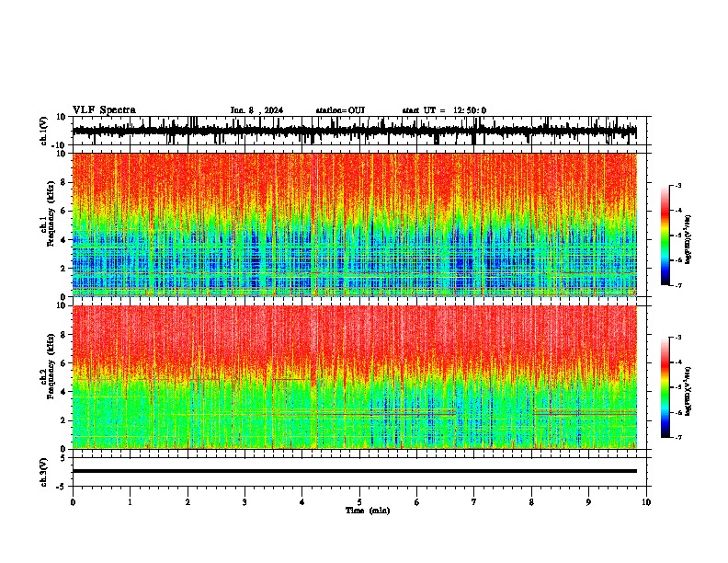Click time axis tick label 7
This screenshot has width=728, height=563.
pos(474,502)
